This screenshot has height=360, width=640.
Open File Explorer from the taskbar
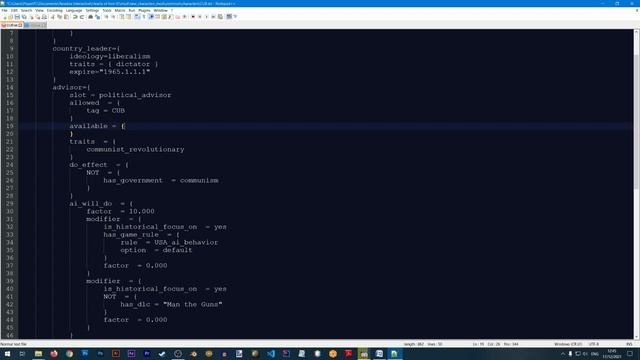coord(38,353)
